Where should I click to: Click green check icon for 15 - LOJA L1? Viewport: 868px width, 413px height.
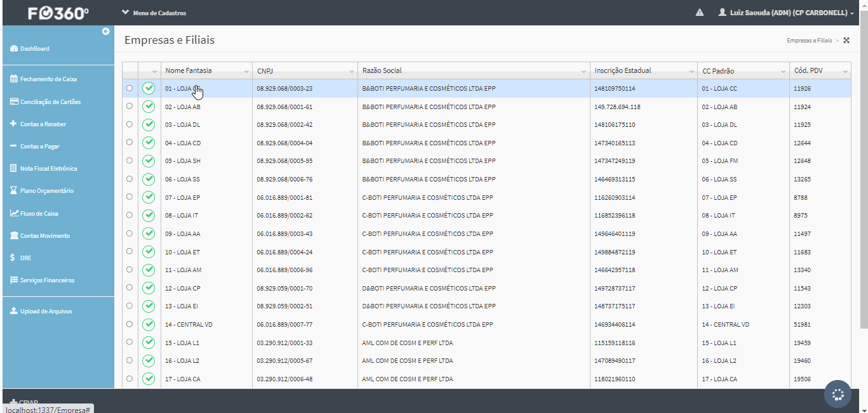point(149,343)
